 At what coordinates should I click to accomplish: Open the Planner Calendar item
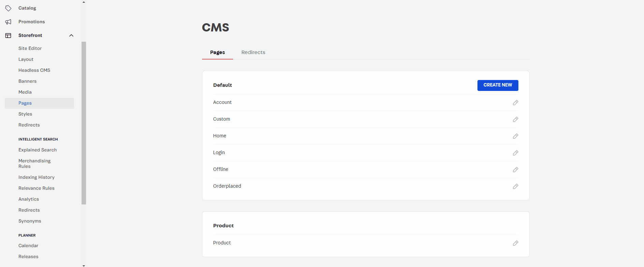28,246
